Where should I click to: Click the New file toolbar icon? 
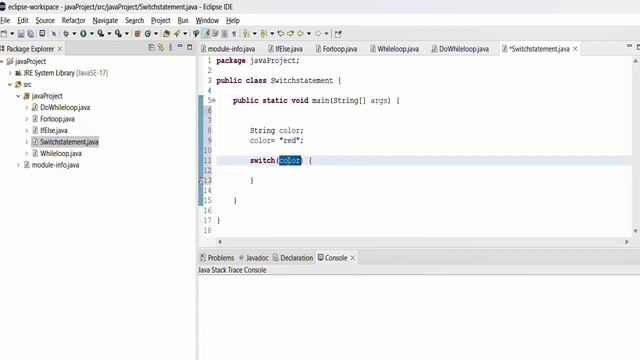4,34
